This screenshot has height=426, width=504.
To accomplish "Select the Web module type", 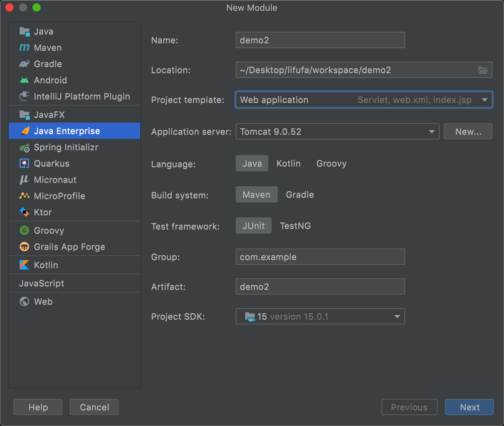I will click(x=75, y=302).
